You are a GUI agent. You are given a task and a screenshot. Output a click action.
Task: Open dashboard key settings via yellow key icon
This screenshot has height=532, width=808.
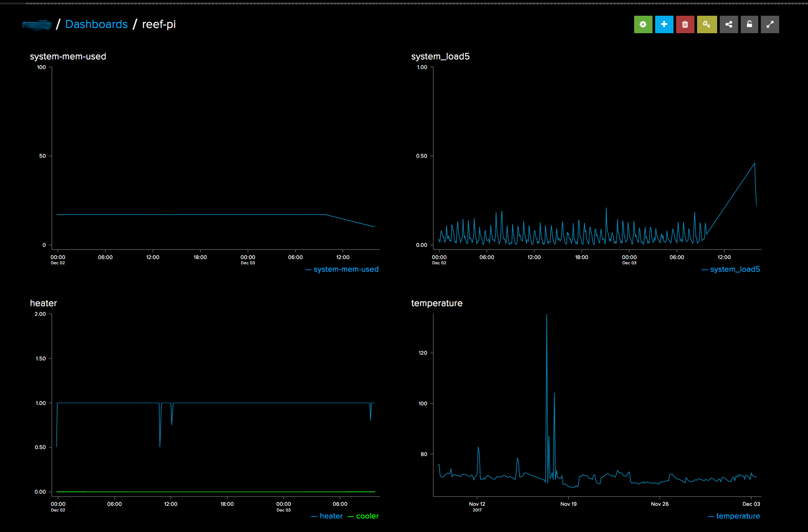tap(707, 24)
